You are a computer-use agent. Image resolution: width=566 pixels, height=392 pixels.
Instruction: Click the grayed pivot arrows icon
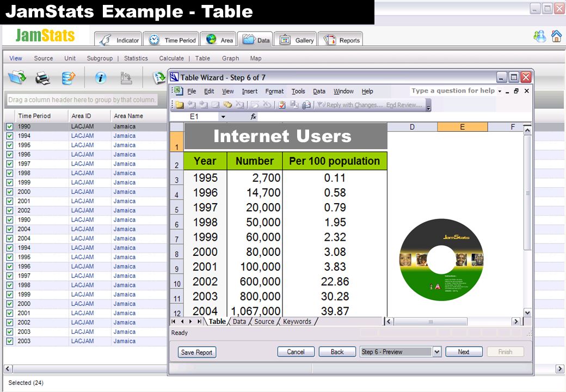point(126,78)
